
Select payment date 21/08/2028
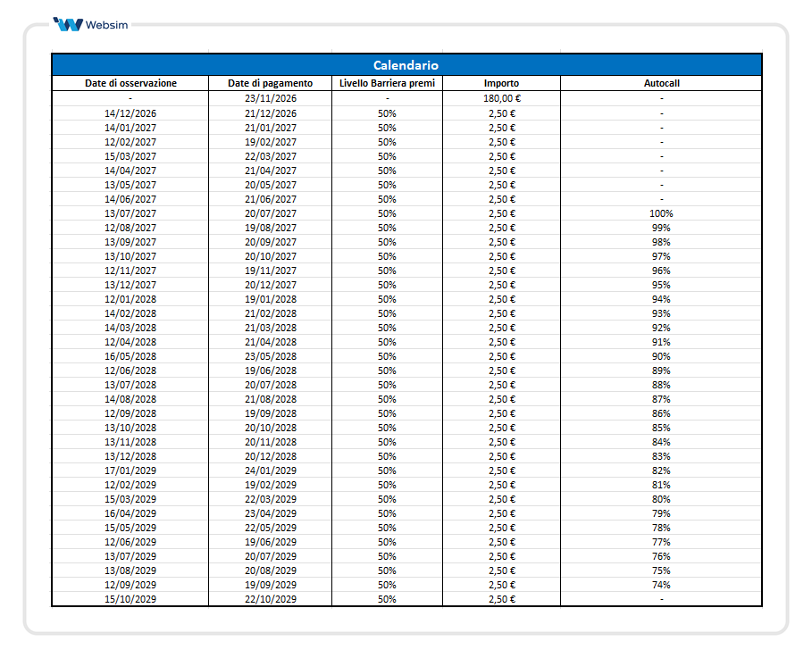(x=271, y=399)
